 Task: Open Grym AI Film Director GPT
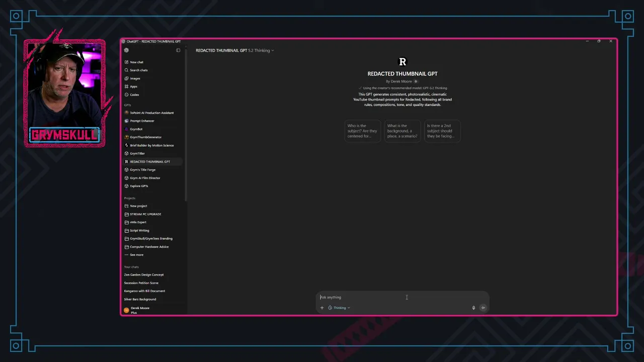tap(152, 178)
